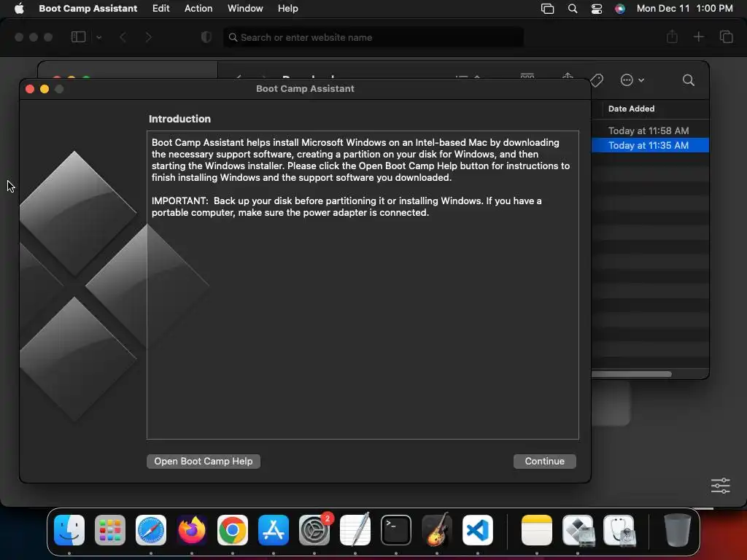
Task: Click the Safari address search field
Action: pos(373,37)
